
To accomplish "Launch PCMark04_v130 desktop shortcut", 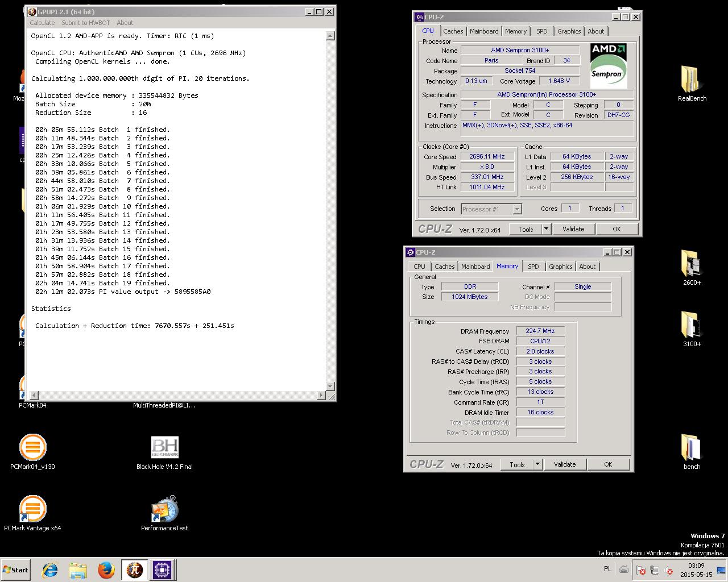I will (32, 451).
